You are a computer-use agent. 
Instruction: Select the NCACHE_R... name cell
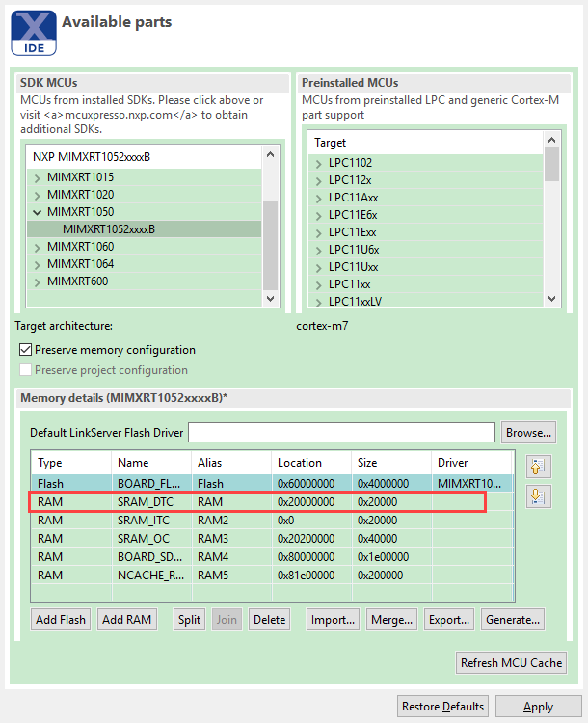(x=151, y=576)
